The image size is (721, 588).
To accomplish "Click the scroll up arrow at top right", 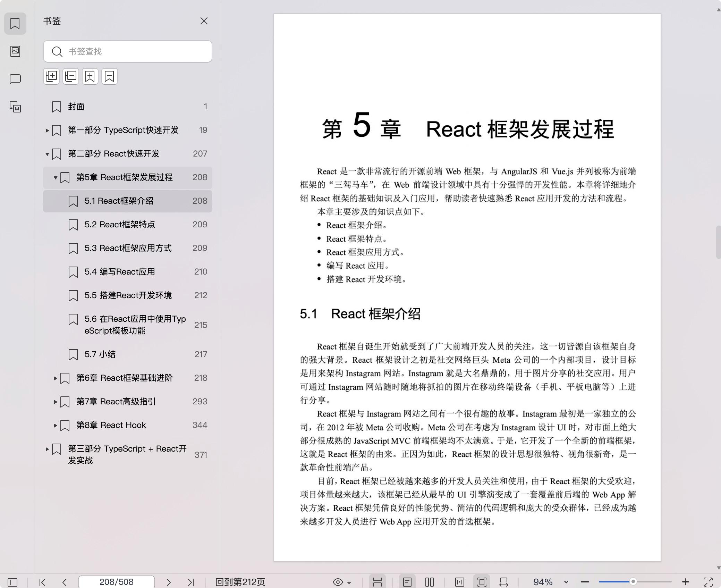I will point(718,10).
